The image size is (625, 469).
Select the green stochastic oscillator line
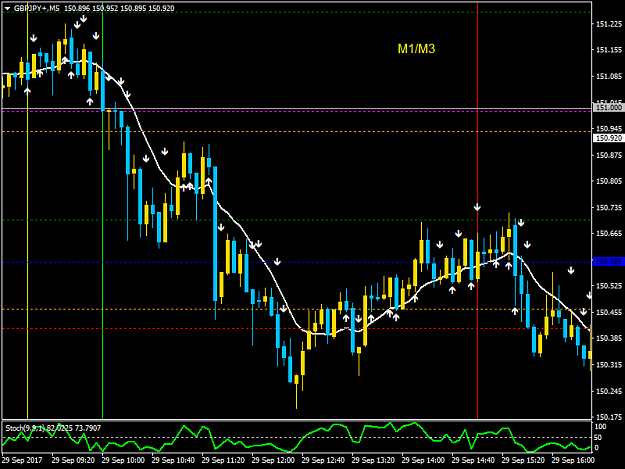point(297,438)
